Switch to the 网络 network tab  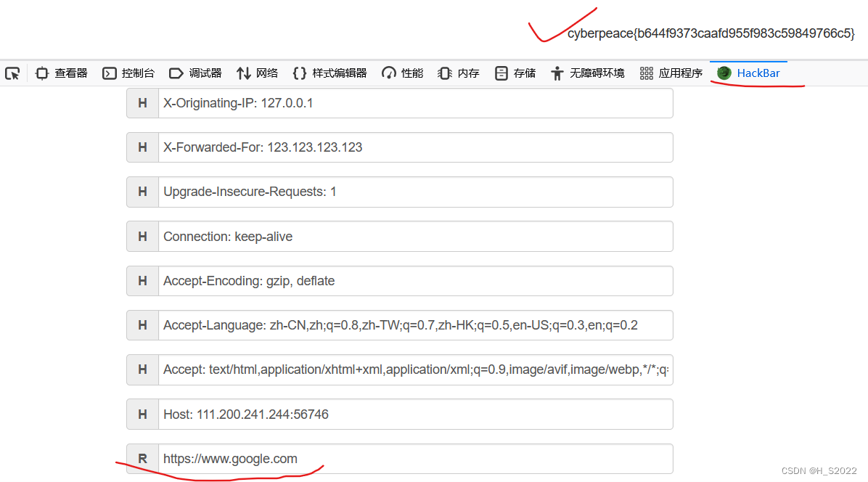(258, 73)
